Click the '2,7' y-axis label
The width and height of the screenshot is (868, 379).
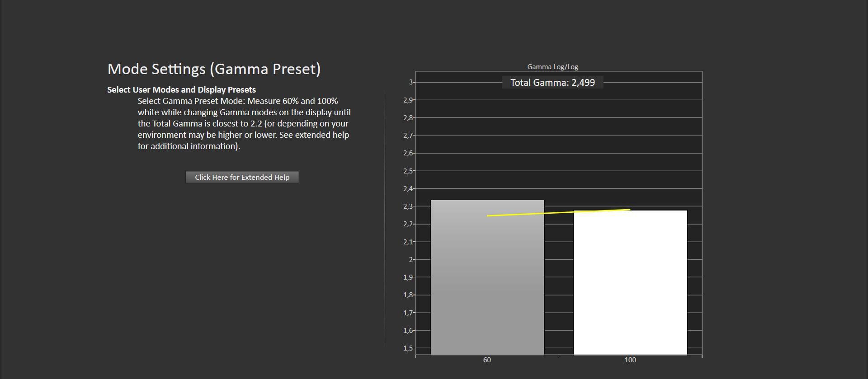(408, 136)
